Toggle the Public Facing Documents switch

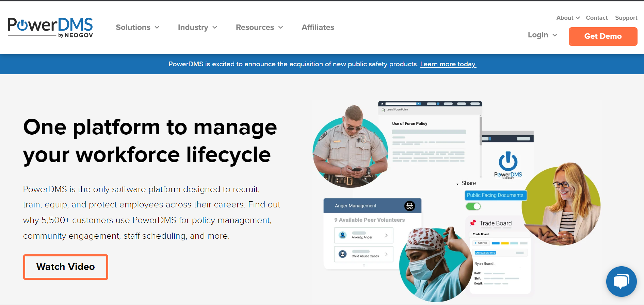click(473, 206)
